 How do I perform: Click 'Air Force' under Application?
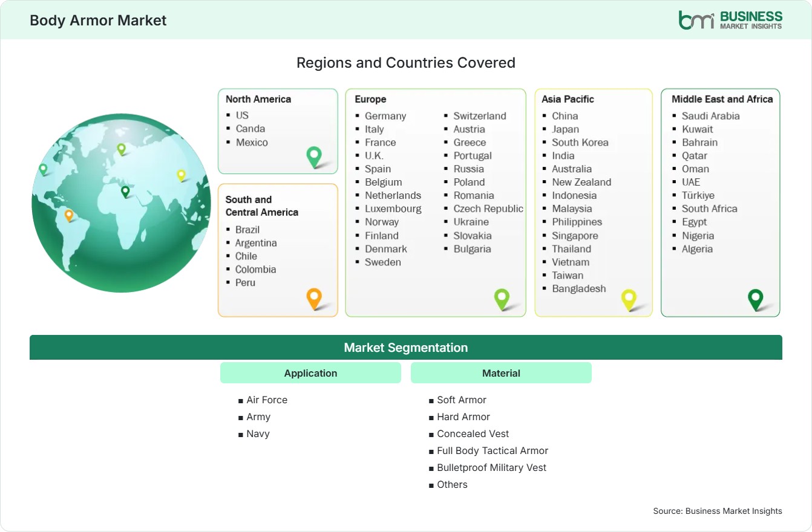pyautogui.click(x=267, y=400)
